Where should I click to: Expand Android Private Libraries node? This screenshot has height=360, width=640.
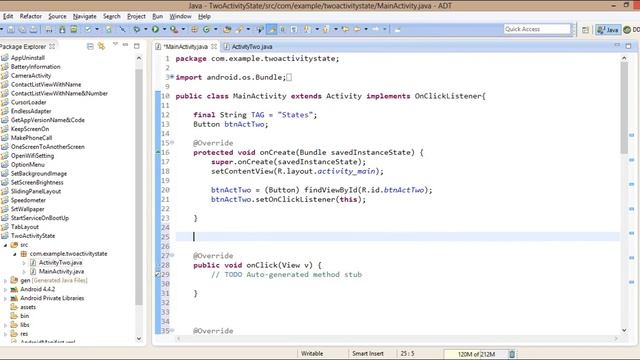click(5, 298)
